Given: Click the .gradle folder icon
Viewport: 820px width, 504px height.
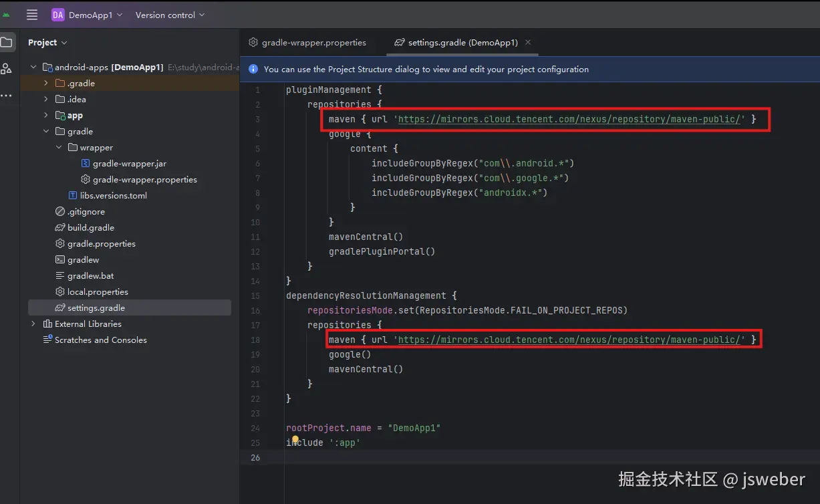Looking at the screenshot, I should pos(60,83).
